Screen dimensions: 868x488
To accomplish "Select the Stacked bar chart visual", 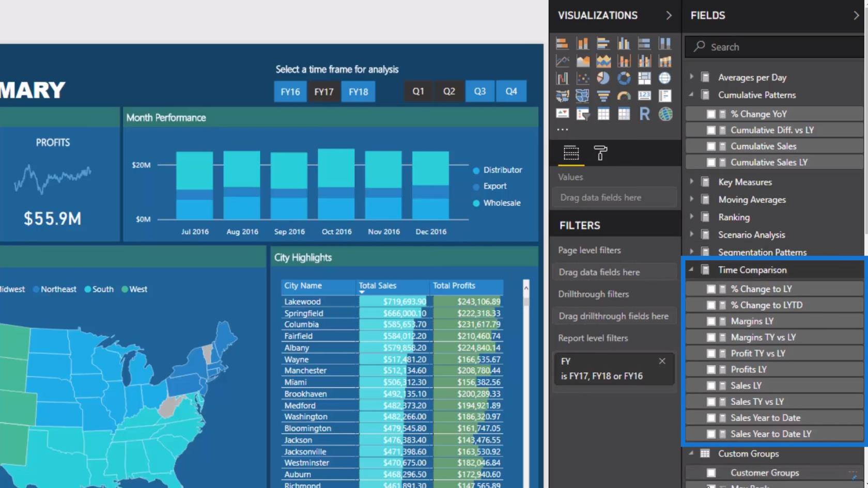I will tap(562, 43).
